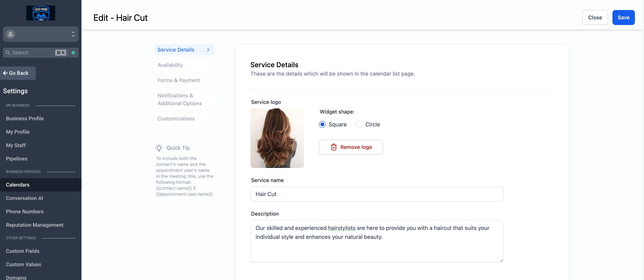The image size is (644, 280).
Task: Click the green lightning bolt quick-actions icon
Action: coord(73,53)
